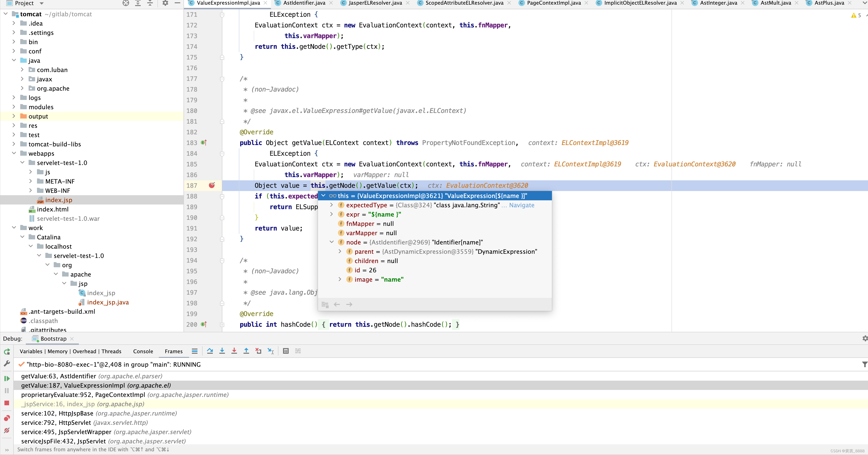Click the Pause Program icon

click(x=7, y=391)
